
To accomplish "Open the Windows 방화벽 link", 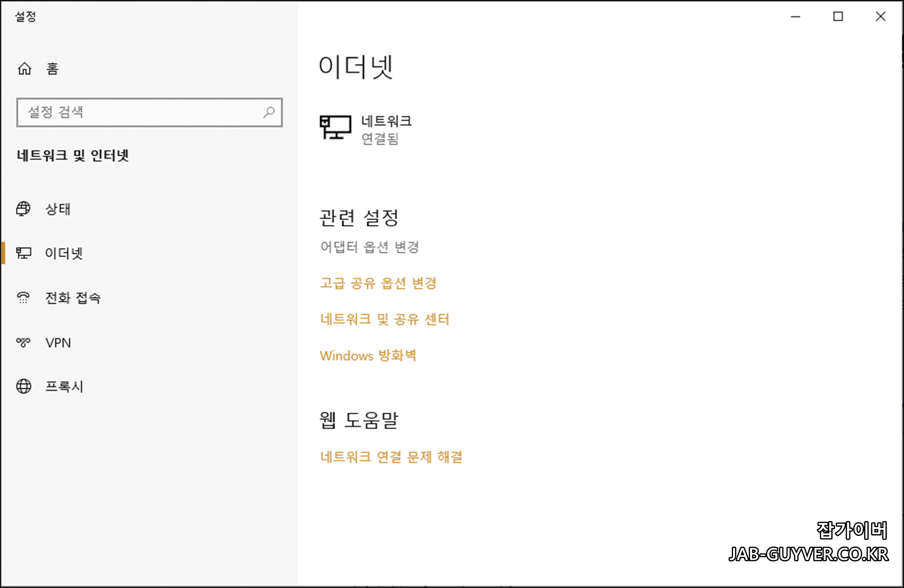I will [368, 355].
